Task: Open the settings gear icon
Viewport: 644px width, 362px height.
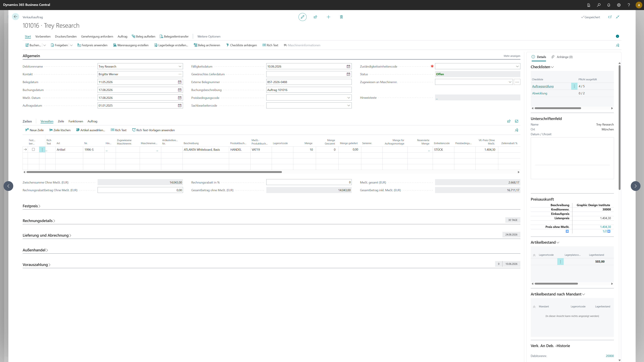Action: 619,5
